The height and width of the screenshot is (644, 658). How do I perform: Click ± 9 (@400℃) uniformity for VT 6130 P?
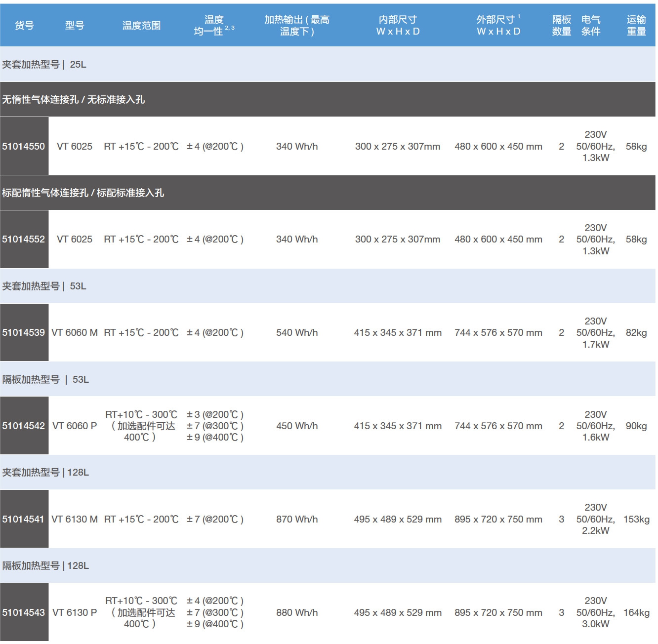(215, 624)
